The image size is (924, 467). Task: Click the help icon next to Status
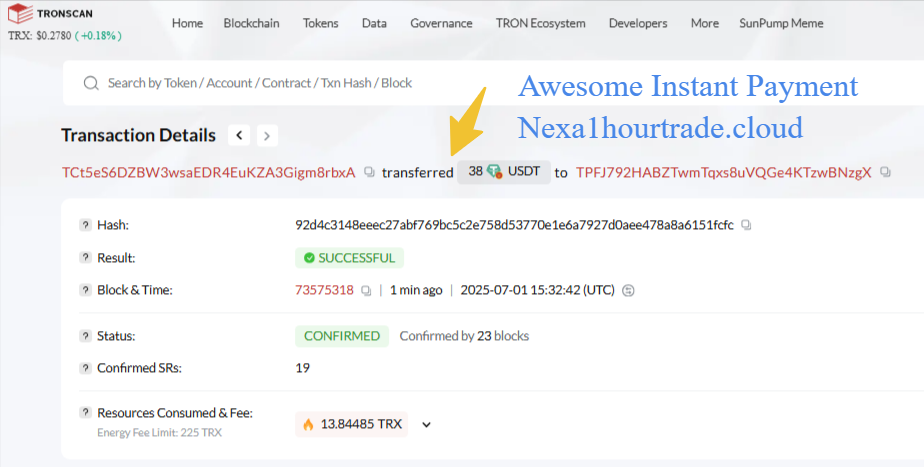click(85, 336)
